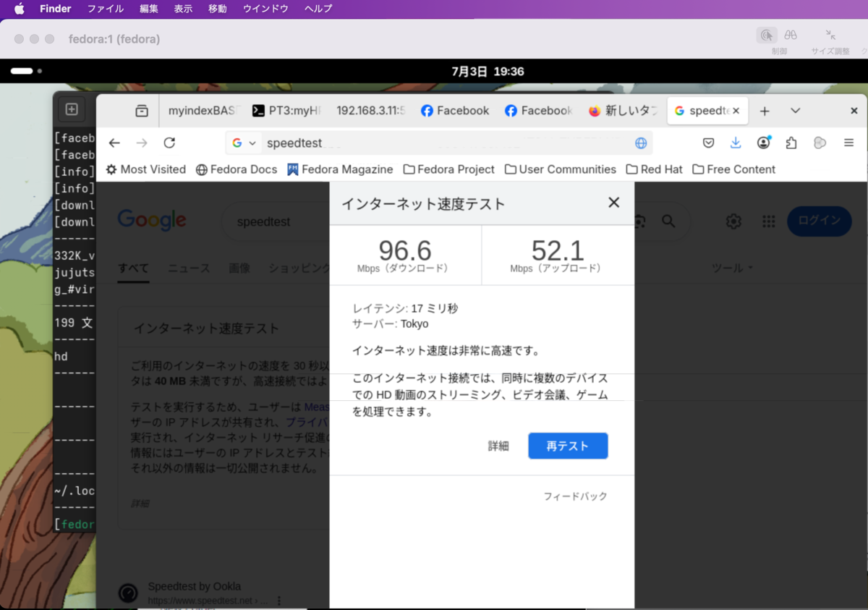Click the ログイン button
The height and width of the screenshot is (610, 868).
[x=820, y=221]
